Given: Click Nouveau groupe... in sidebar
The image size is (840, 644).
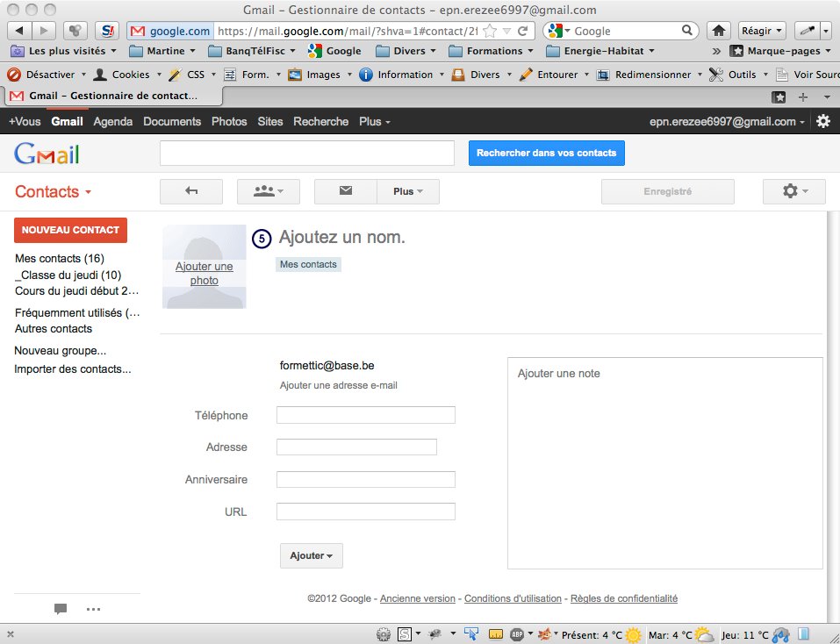Looking at the screenshot, I should 60,351.
